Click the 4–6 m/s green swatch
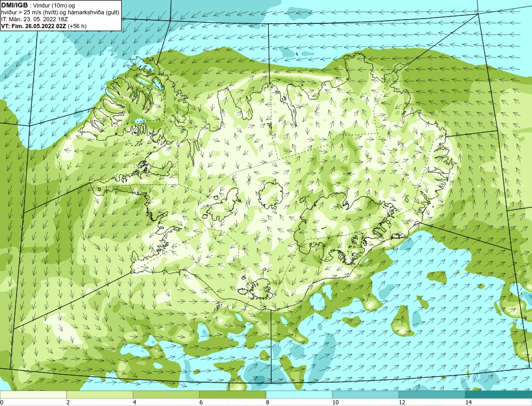 166,395
